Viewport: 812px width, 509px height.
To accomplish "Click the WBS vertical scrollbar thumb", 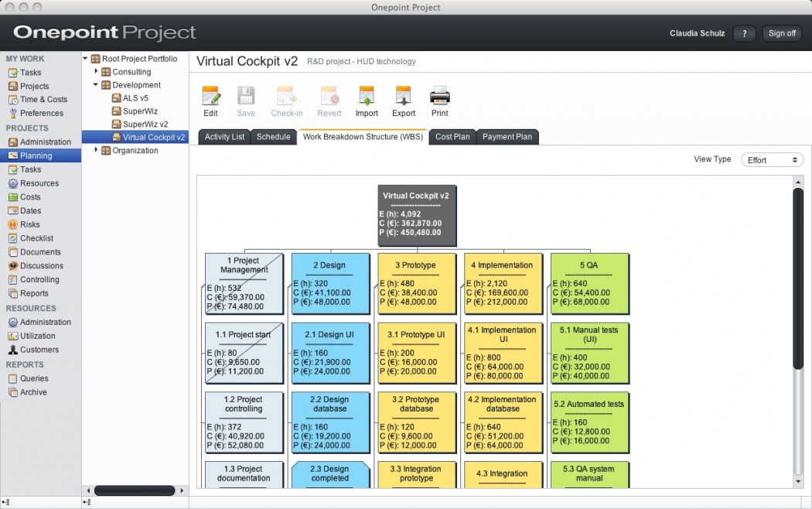I will (798, 278).
